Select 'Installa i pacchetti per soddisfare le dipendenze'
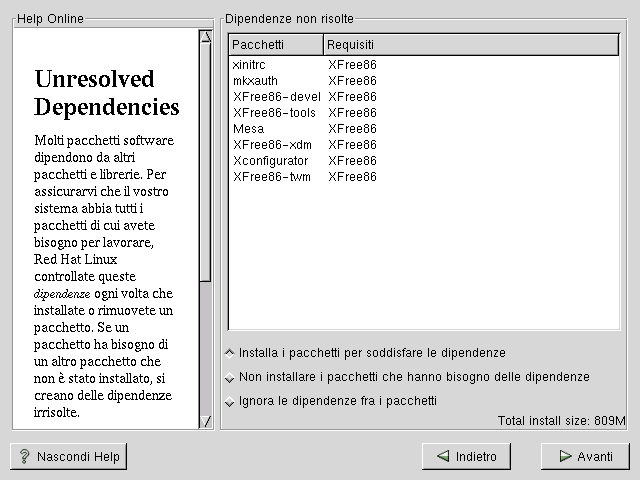This screenshot has height=480, width=640. coord(230,353)
